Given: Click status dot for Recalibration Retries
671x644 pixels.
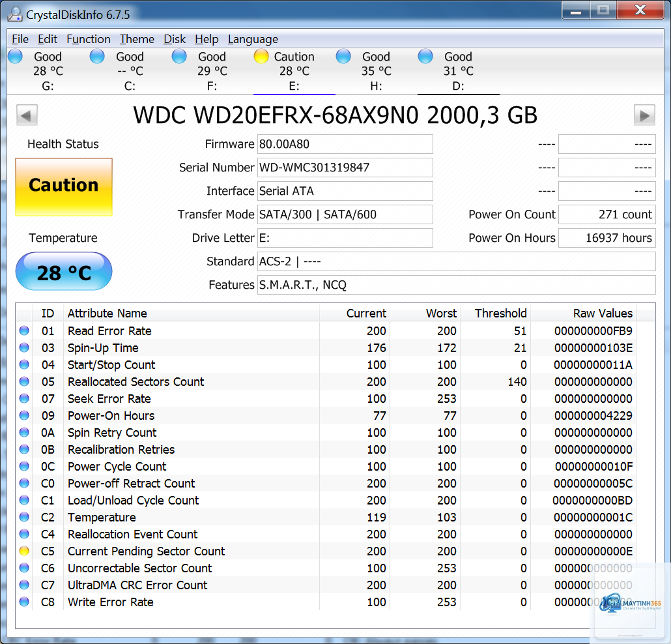Looking at the screenshot, I should coord(24,449).
